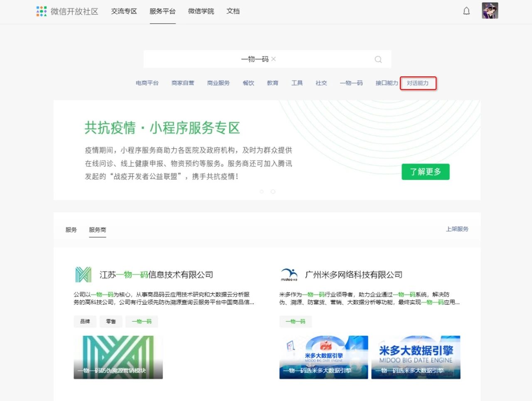Switch to the 服务 tab

click(x=71, y=230)
